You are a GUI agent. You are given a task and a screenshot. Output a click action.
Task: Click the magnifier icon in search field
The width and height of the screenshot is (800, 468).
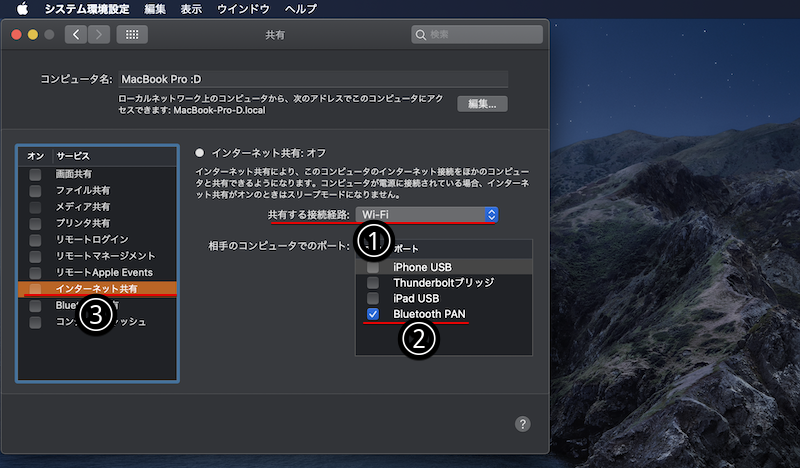423,35
